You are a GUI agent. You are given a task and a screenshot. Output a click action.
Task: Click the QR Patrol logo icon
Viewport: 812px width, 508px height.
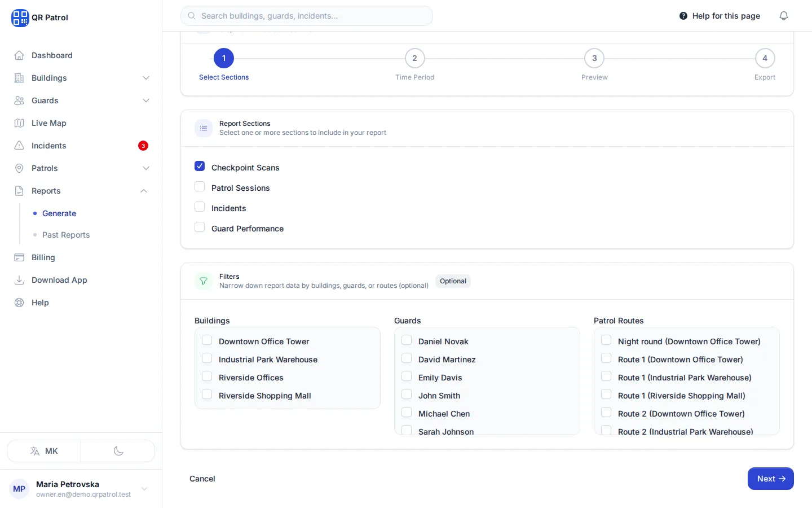tap(20, 17)
